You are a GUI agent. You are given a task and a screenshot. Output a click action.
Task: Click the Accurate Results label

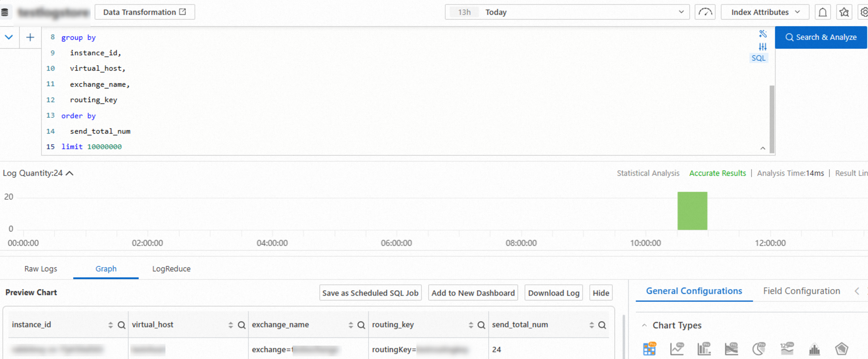(717, 173)
